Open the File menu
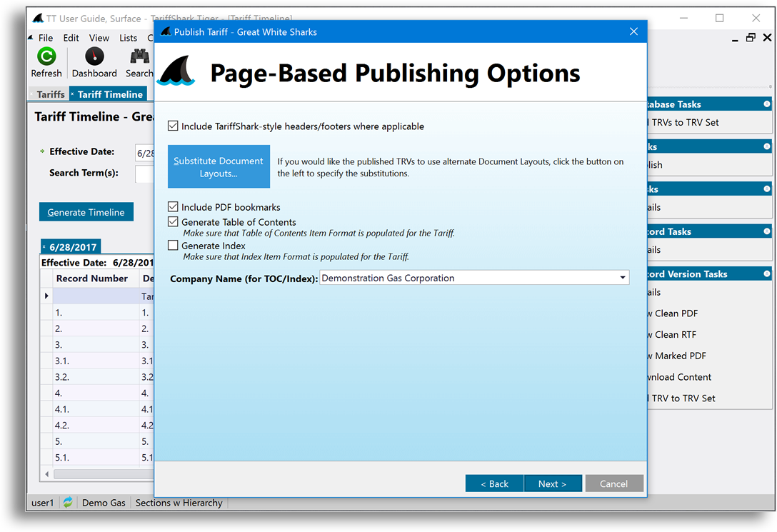The width and height of the screenshot is (777, 532). [46, 38]
